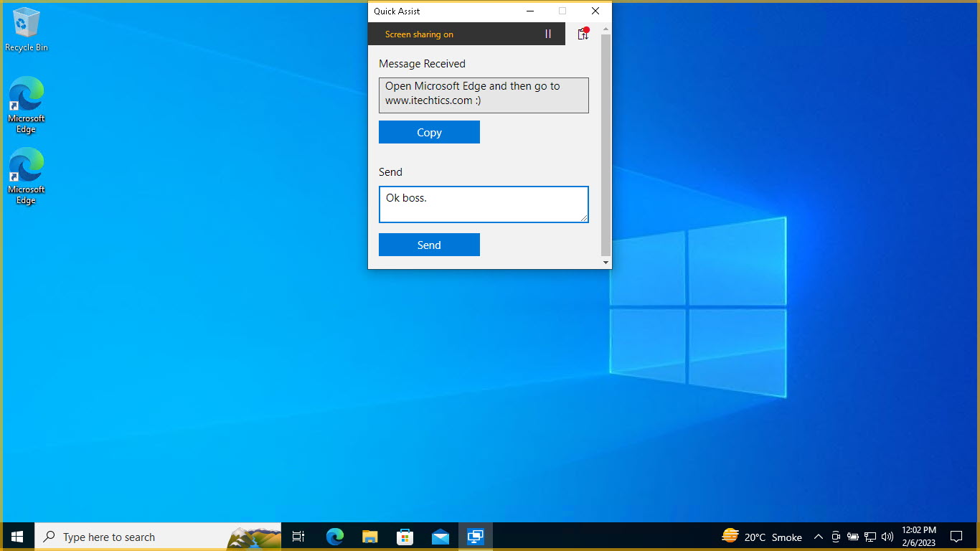Click the Quick Assist taskbar icon
980x551 pixels.
pos(475,537)
